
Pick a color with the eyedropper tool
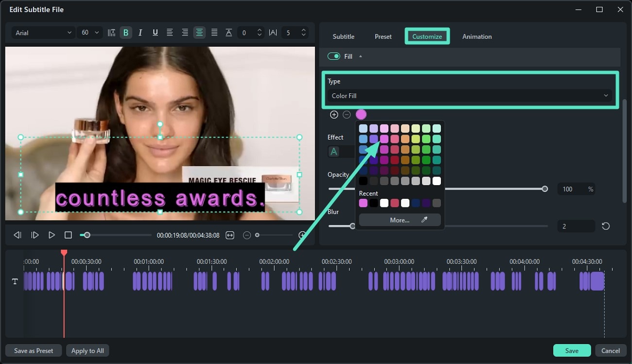click(424, 220)
